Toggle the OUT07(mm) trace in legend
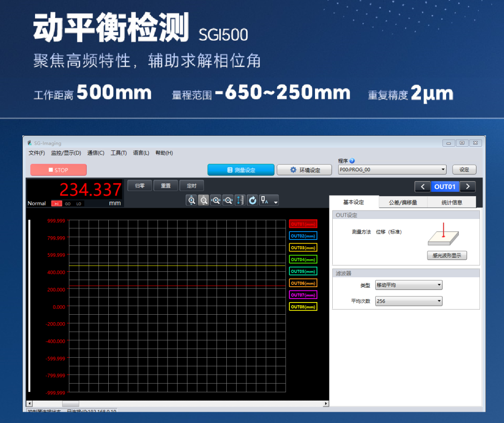The height and width of the screenshot is (423, 504). [303, 295]
